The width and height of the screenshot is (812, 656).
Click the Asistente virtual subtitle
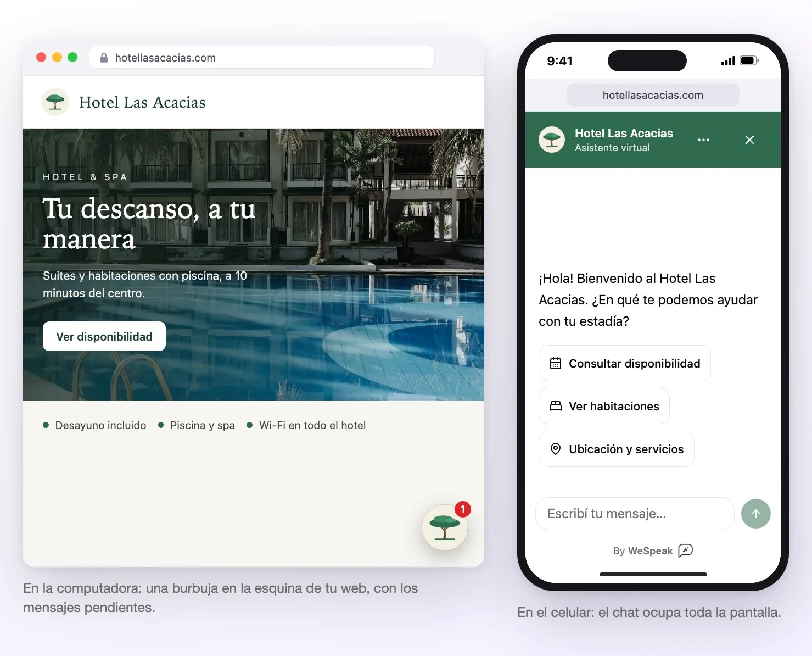[x=612, y=148]
